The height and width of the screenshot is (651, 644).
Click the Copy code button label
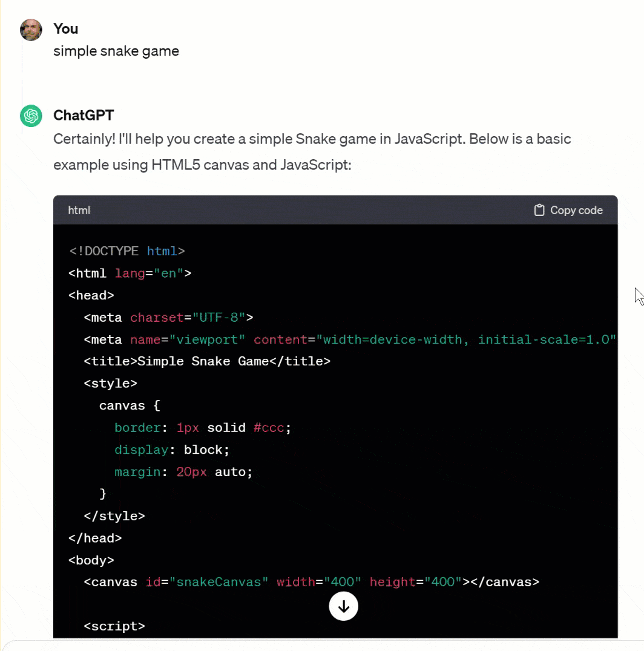tap(576, 211)
